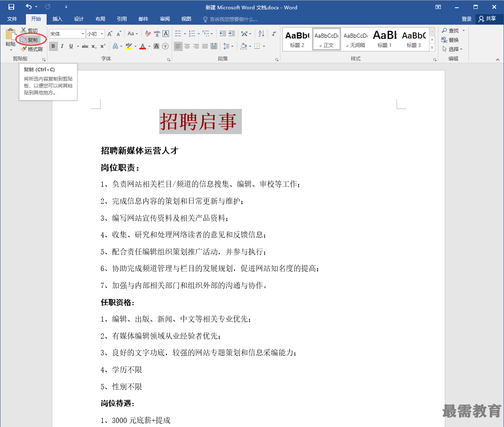Toggle Bold formatting
This screenshot has width=504, height=427.
click(53, 46)
